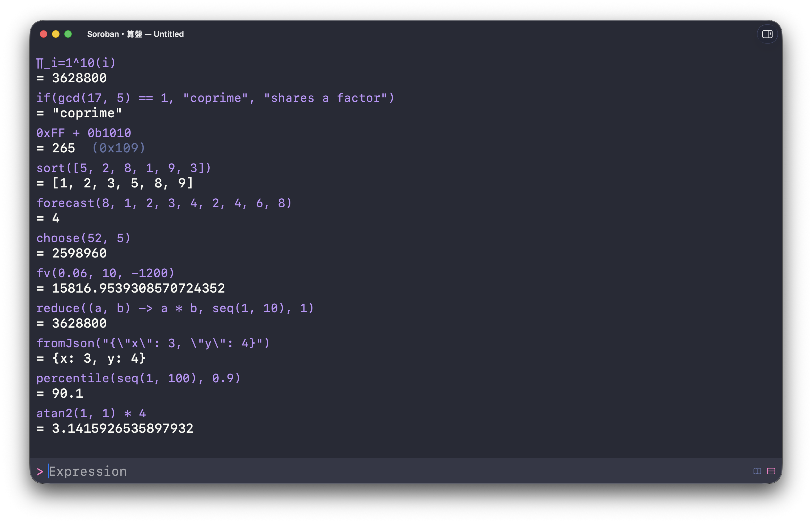Select the result 90.1
This screenshot has height=523, width=812.
[x=67, y=393]
